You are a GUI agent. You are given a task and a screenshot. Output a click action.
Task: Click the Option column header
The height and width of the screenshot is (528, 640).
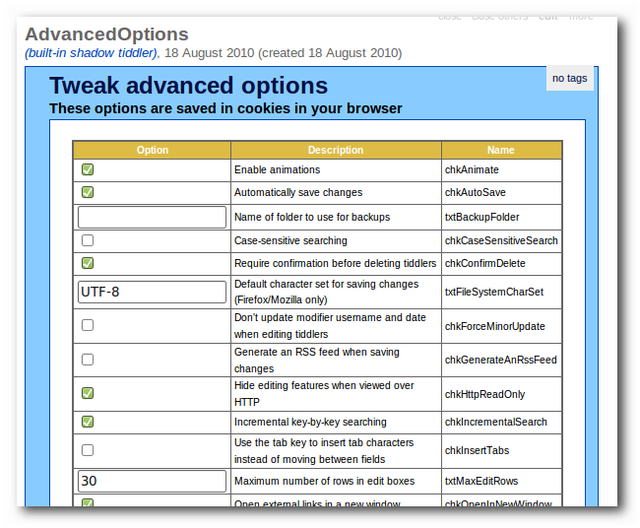(x=152, y=150)
